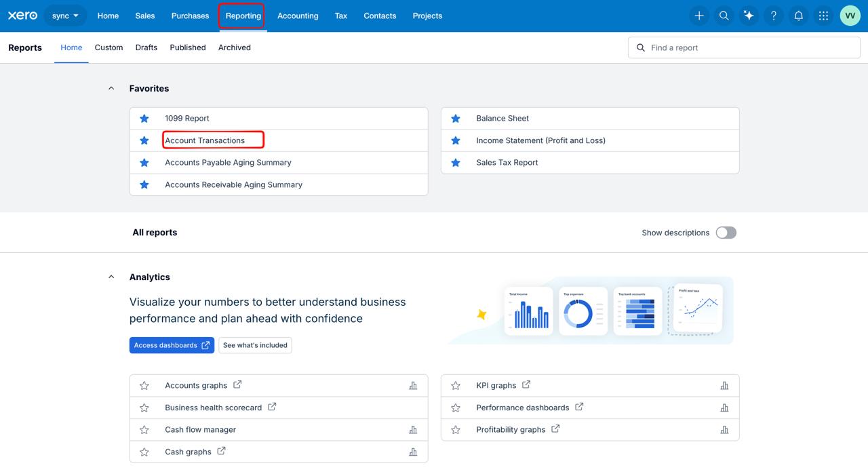Viewport: 868px width, 474px height.
Task: Open the Balance Sheet report
Action: (502, 118)
